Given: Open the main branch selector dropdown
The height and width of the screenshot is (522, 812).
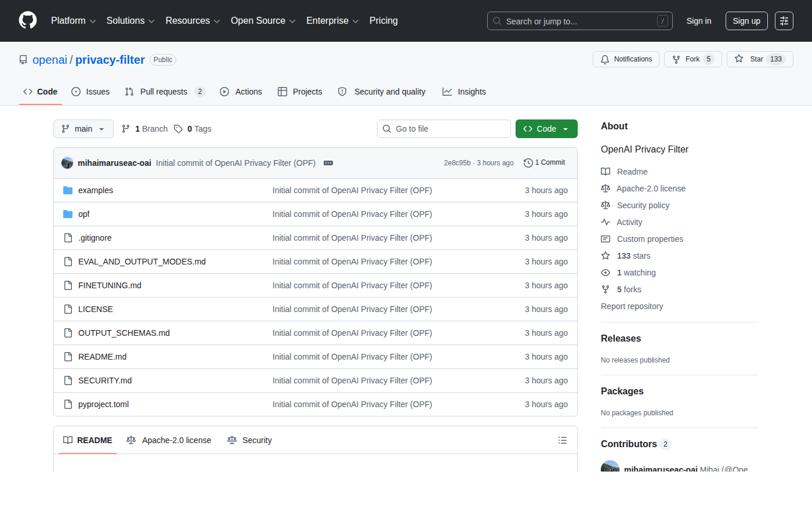Looking at the screenshot, I should click(x=84, y=129).
